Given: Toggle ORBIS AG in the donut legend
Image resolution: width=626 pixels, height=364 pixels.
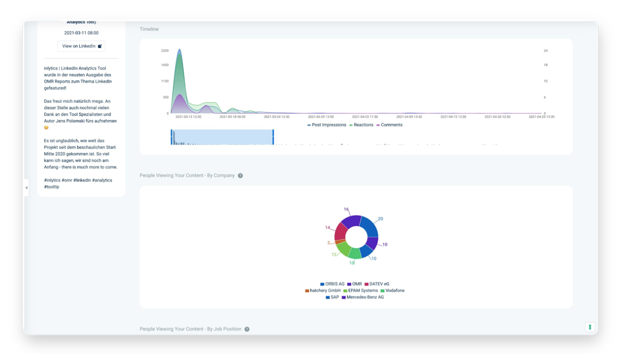Looking at the screenshot, I should pos(333,284).
